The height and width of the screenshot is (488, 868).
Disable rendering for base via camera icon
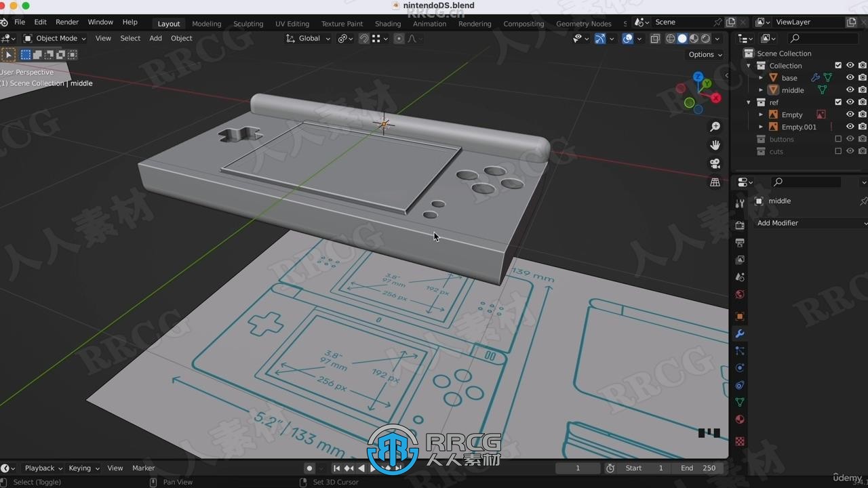click(x=863, y=78)
